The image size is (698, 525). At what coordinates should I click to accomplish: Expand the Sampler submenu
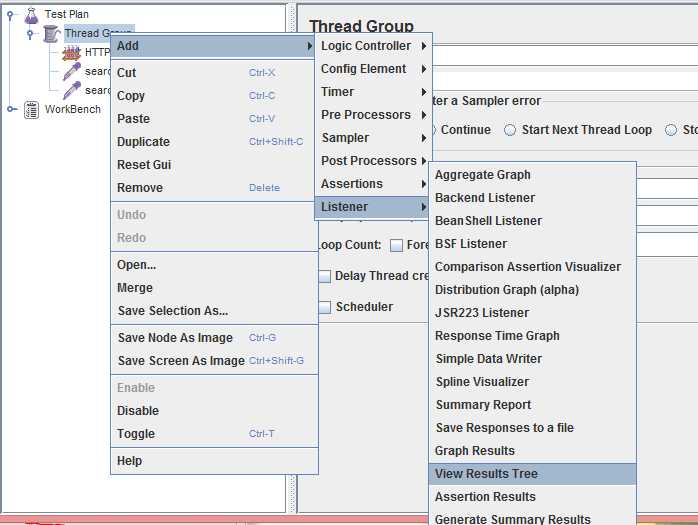click(373, 138)
